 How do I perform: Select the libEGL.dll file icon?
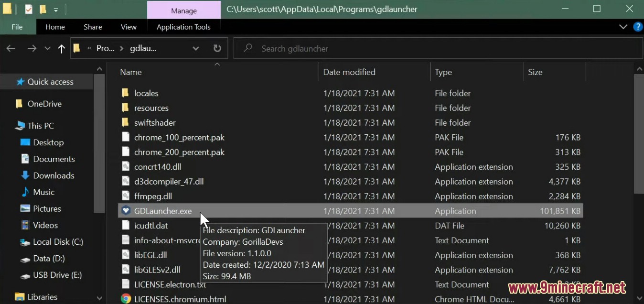click(126, 255)
